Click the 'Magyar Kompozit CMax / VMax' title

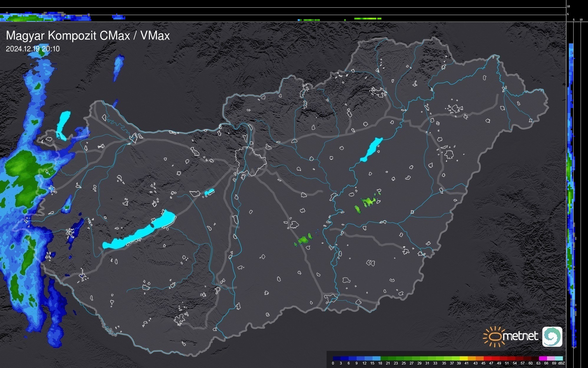pyautogui.click(x=88, y=36)
